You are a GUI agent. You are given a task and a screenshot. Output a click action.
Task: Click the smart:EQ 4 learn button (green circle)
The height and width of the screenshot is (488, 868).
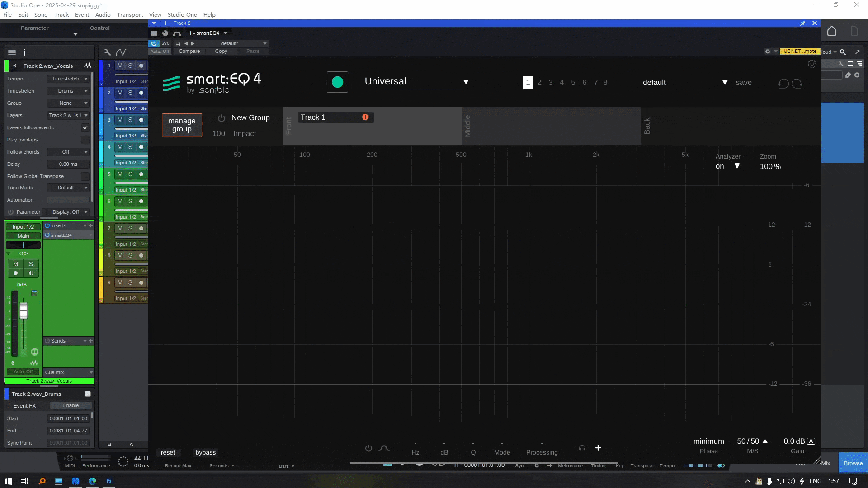pos(337,82)
